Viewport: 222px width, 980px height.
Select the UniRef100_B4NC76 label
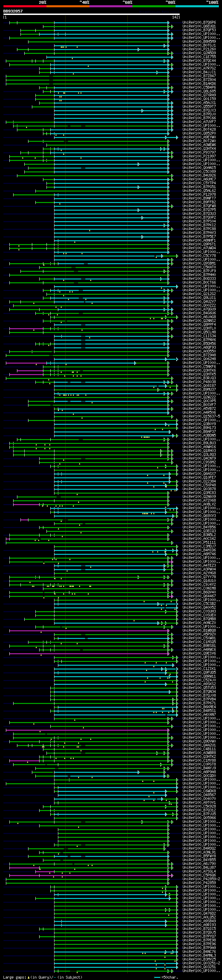199,952
